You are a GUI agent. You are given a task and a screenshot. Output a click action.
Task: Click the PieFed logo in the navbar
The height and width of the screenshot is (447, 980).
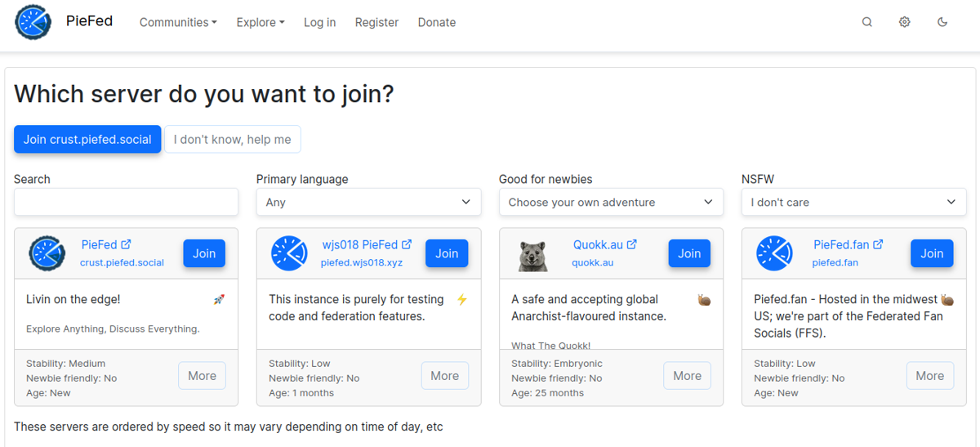point(33,23)
